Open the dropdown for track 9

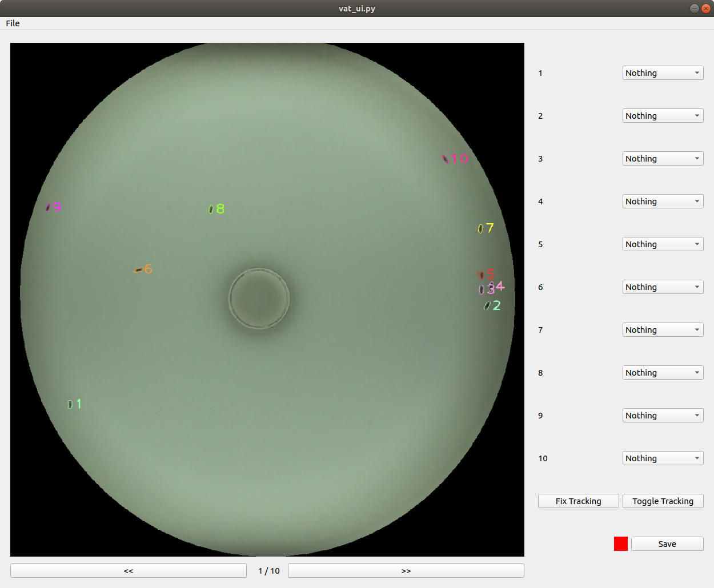[663, 416]
